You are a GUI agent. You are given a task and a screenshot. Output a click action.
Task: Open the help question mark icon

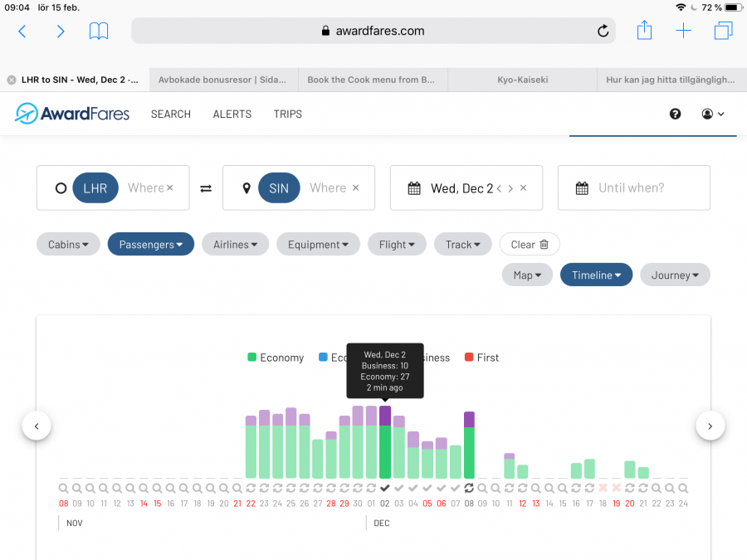675,114
